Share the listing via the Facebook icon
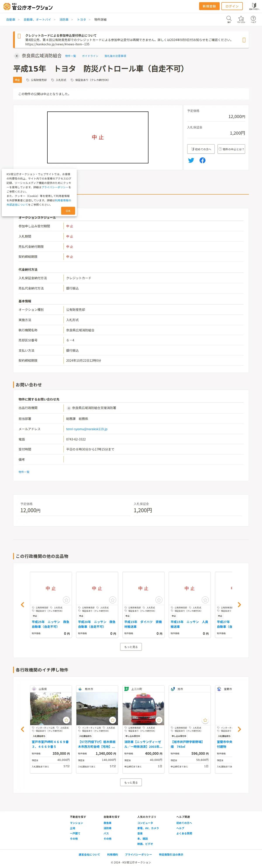This screenshot has height=868, width=262. [x=202, y=160]
